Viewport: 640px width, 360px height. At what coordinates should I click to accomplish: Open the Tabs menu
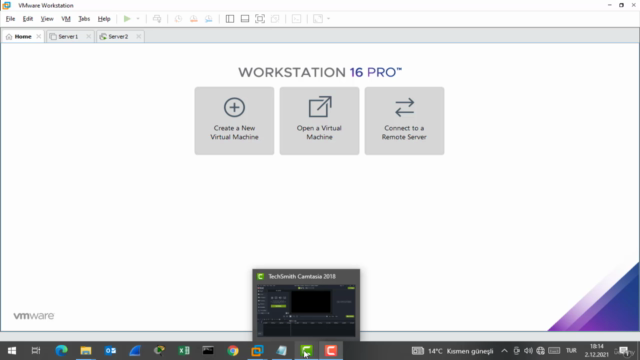pos(84,19)
